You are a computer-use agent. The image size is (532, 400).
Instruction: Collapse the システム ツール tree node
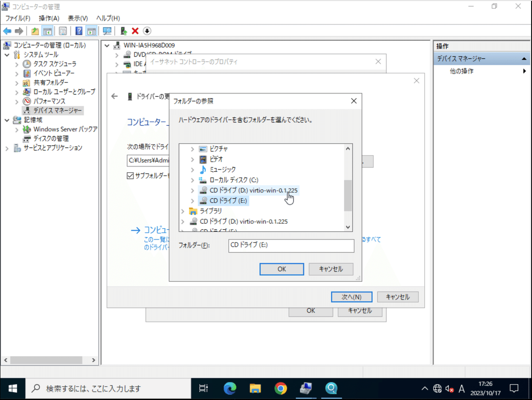point(7,54)
